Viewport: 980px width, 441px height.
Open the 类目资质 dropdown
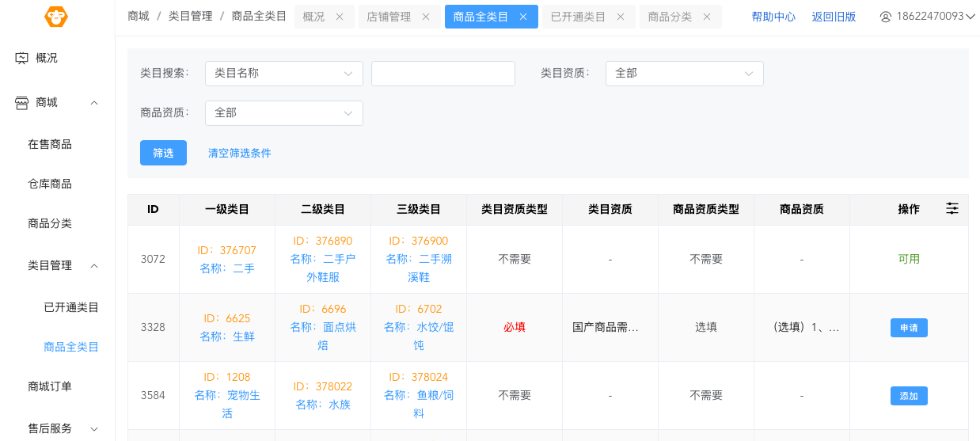(684, 74)
